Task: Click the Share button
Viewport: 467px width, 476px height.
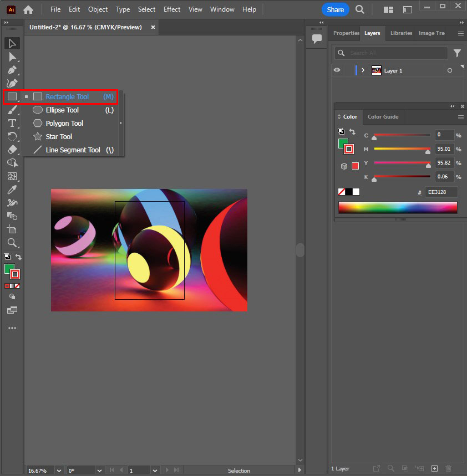Action: point(335,9)
